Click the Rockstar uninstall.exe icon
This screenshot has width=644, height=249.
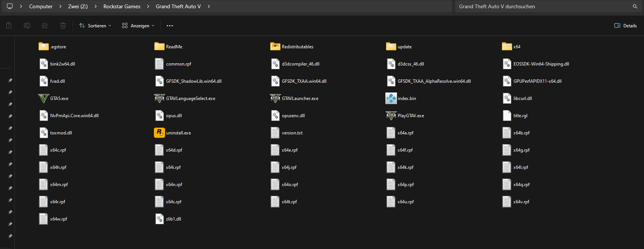159,133
